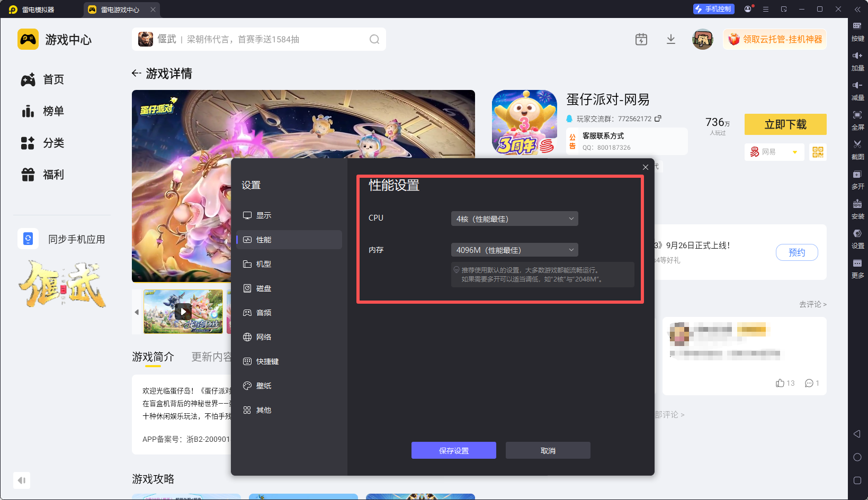Go to 首页 in left navigation
The image size is (868, 500).
tap(42, 79)
